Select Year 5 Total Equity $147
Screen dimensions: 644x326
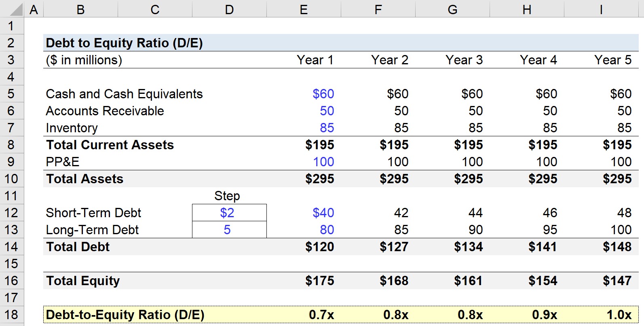pos(617,281)
